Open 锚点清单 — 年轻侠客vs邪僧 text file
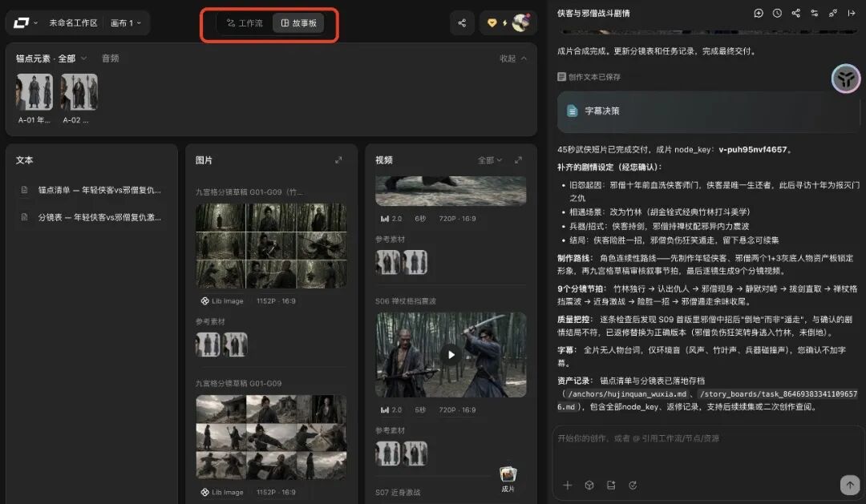Image resolution: width=866 pixels, height=504 pixels. (x=91, y=190)
